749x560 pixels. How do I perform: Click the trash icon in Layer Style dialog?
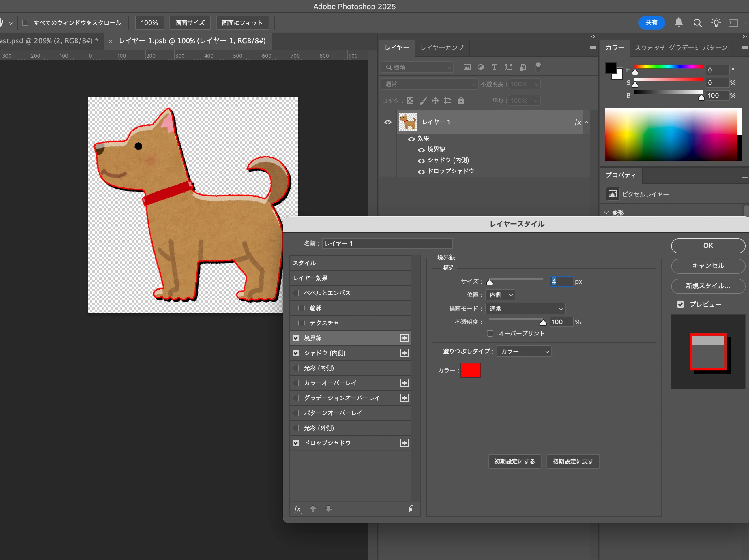click(411, 509)
